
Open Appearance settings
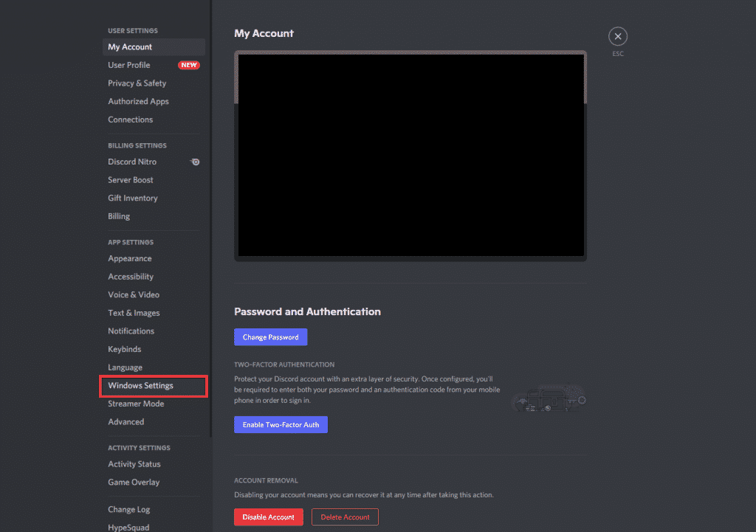[130, 258]
